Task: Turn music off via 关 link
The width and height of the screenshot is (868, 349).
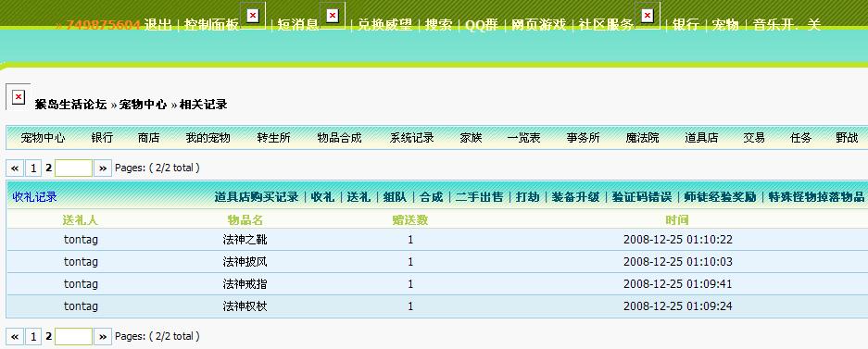Action: pos(813,25)
